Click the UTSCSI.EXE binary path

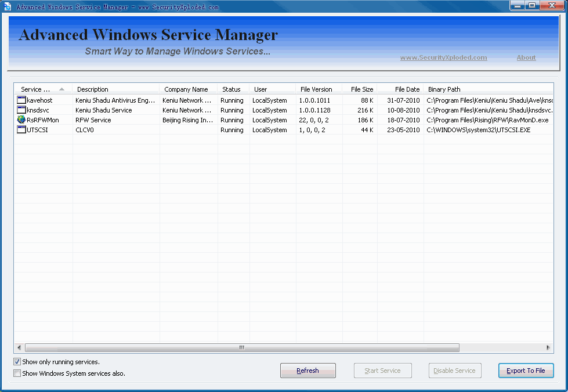coord(479,129)
